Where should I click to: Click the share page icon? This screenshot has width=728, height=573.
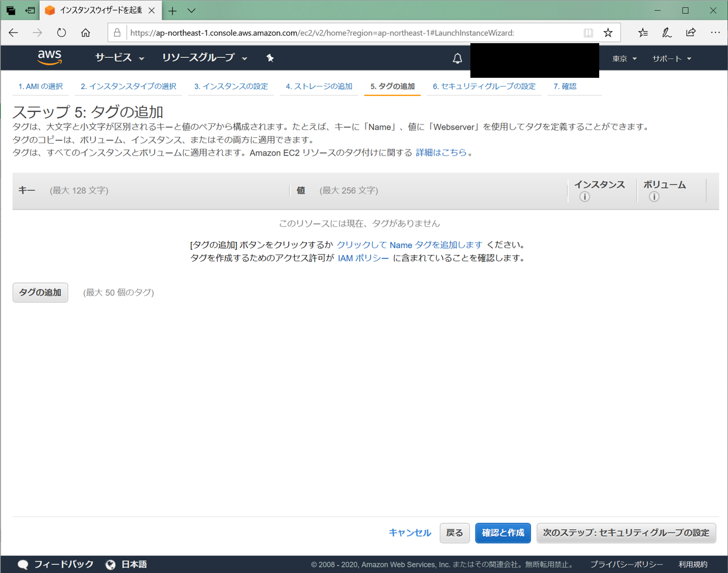coord(691,33)
